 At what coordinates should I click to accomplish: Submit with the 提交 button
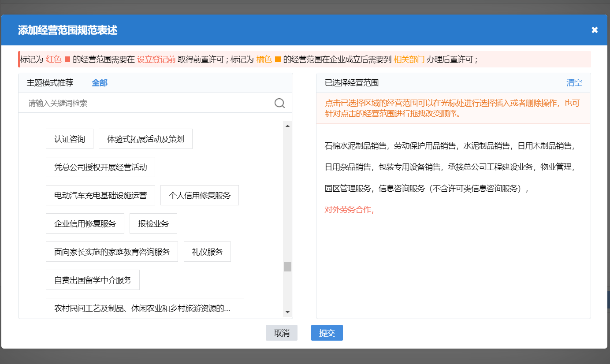327,333
